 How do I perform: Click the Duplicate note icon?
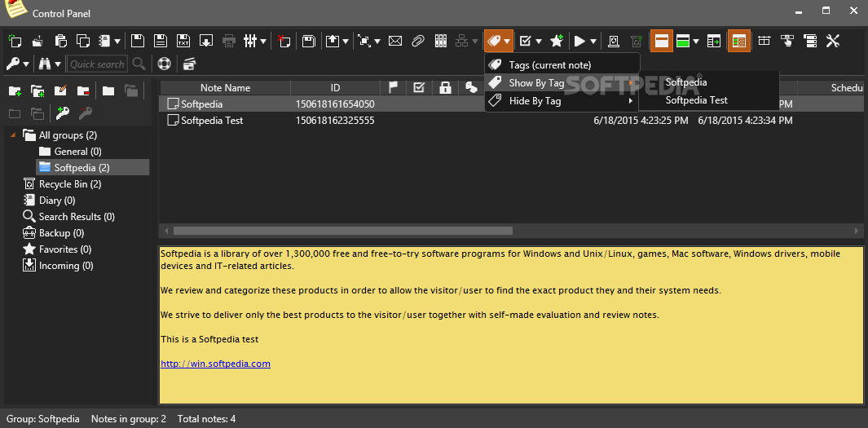click(83, 41)
